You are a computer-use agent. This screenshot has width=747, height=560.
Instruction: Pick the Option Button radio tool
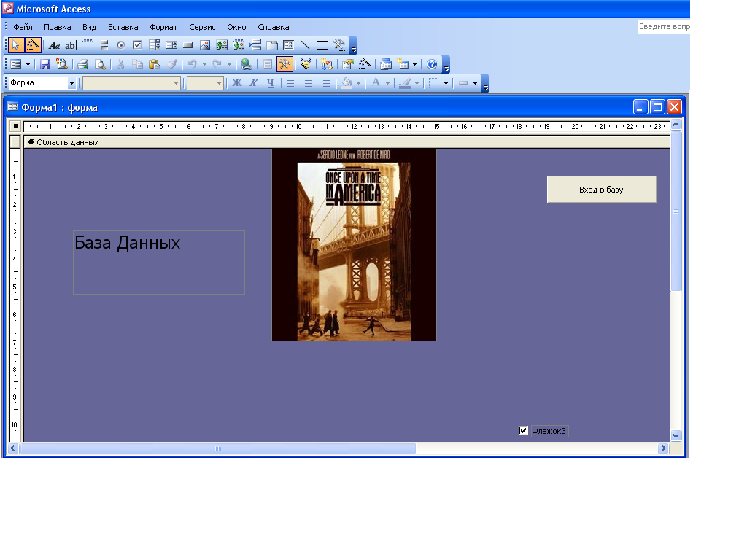tap(121, 45)
